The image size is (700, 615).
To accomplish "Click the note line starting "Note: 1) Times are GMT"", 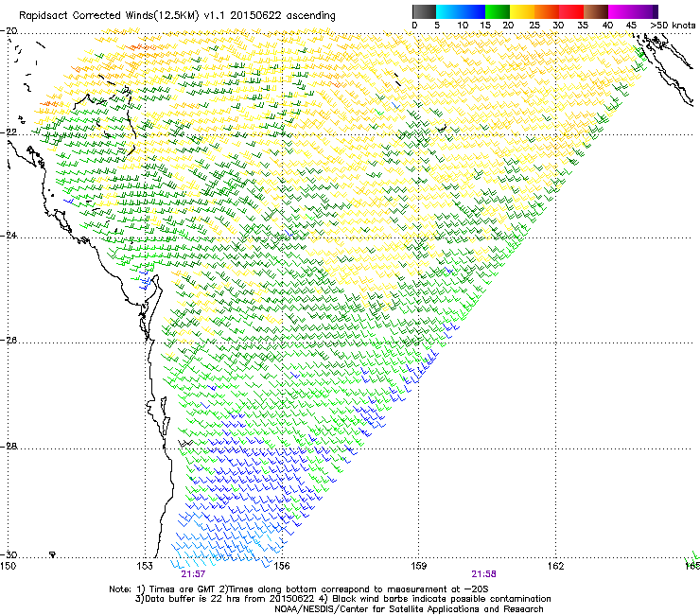I will click(x=299, y=589).
